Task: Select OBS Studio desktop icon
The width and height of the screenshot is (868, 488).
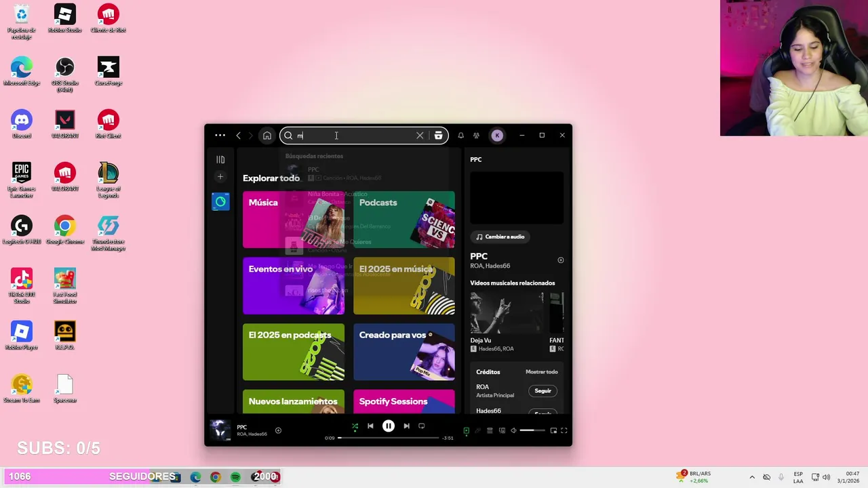Action: point(65,75)
